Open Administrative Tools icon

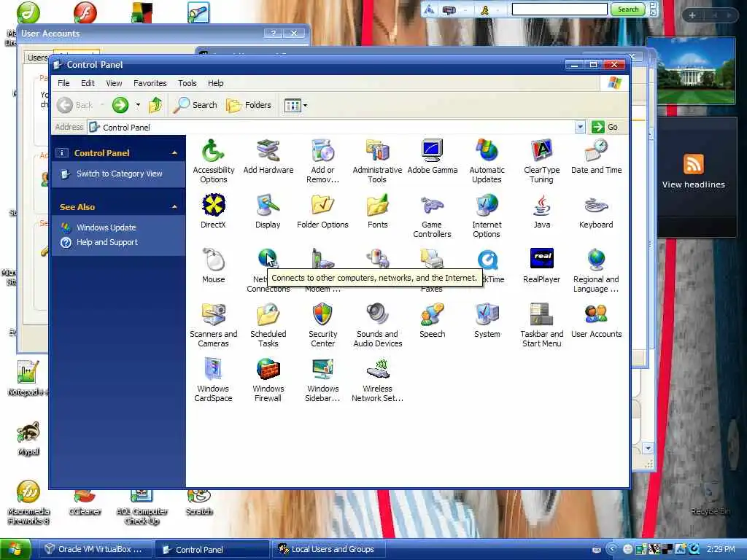click(377, 161)
